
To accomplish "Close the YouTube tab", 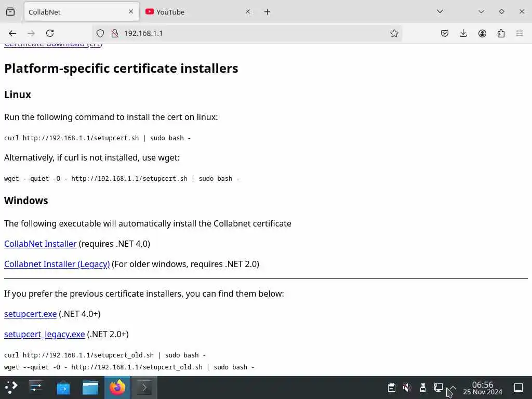I will point(248,11).
